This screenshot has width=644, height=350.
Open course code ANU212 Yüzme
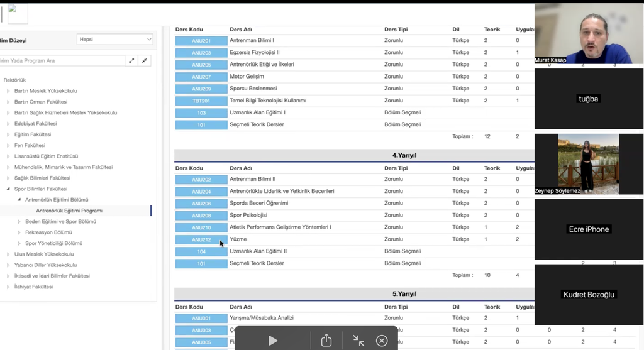click(x=201, y=239)
